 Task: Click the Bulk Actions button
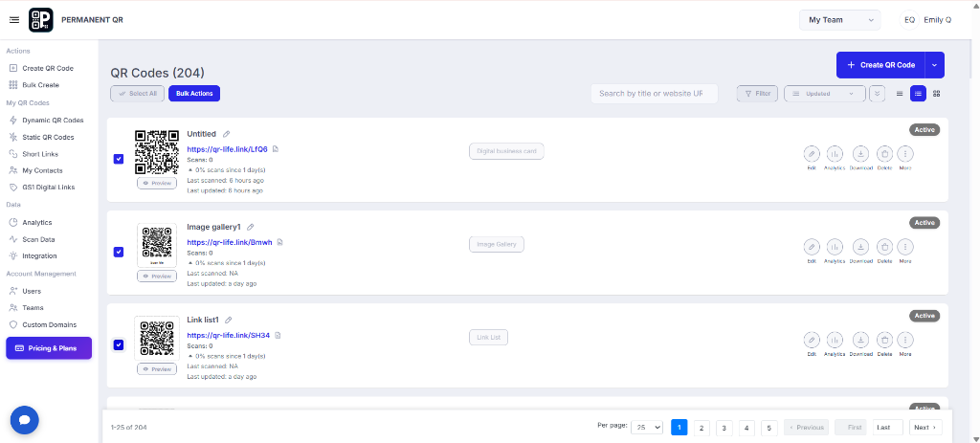pos(194,94)
